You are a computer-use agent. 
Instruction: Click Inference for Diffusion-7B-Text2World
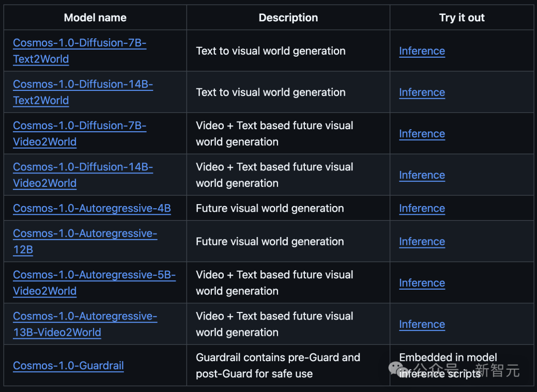pyautogui.click(x=422, y=51)
